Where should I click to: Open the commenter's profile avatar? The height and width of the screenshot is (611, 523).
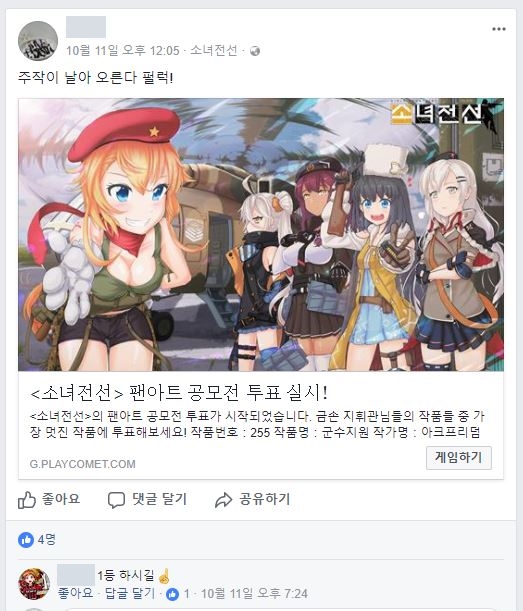(x=34, y=584)
